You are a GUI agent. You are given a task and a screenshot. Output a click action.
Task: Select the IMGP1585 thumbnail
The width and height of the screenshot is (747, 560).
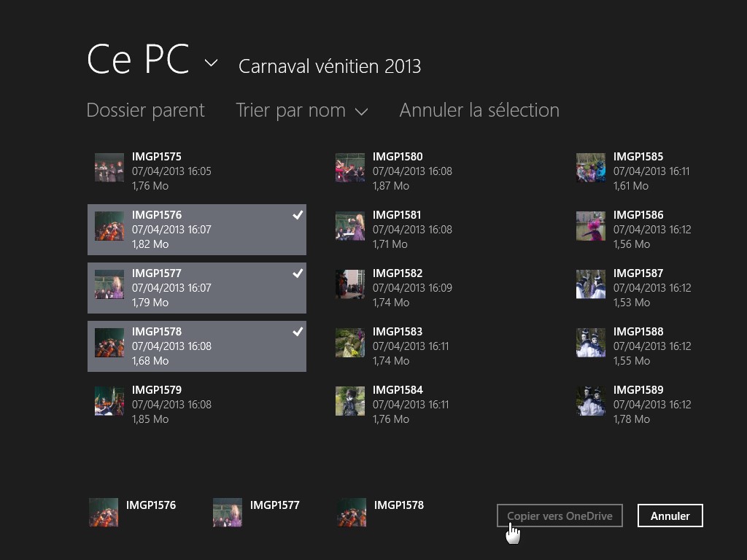click(x=591, y=167)
